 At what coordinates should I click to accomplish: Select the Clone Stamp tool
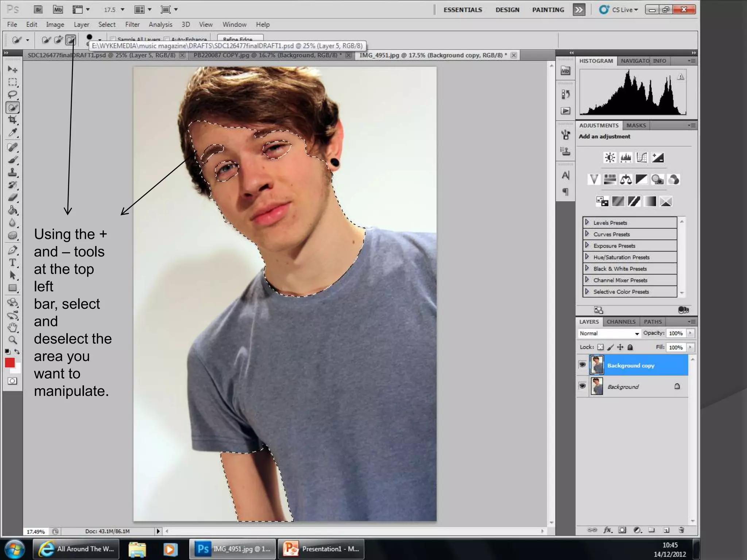(x=12, y=172)
